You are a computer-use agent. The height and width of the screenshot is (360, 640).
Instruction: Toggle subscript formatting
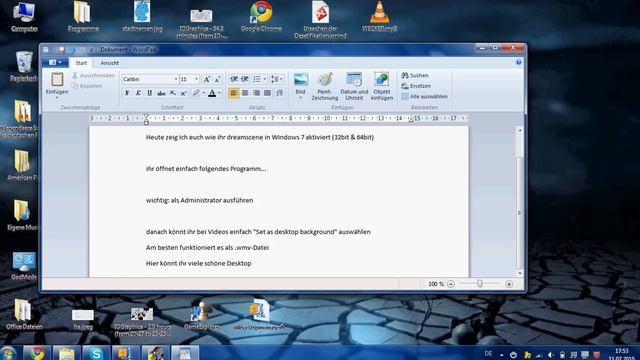click(x=173, y=93)
